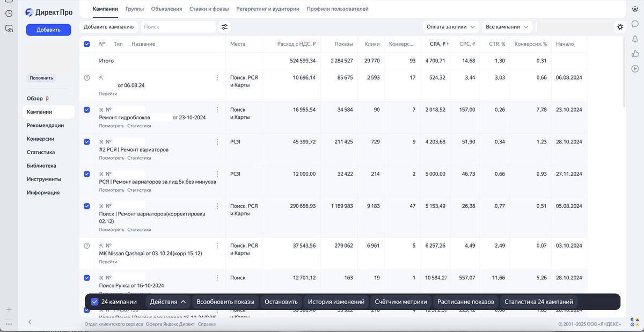
Task: Open the three-dots icon at left rail bottom
Action: pyautogui.click(x=9, y=323)
